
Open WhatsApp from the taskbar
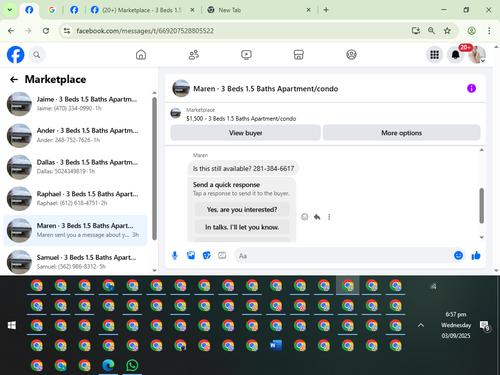(x=132, y=365)
